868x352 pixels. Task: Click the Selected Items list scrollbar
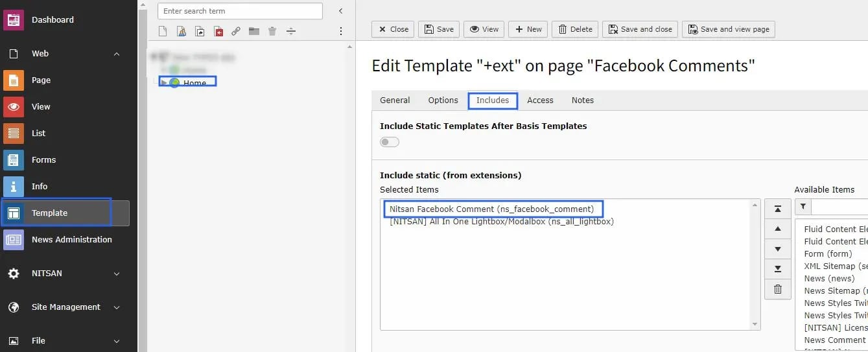[x=755, y=264]
